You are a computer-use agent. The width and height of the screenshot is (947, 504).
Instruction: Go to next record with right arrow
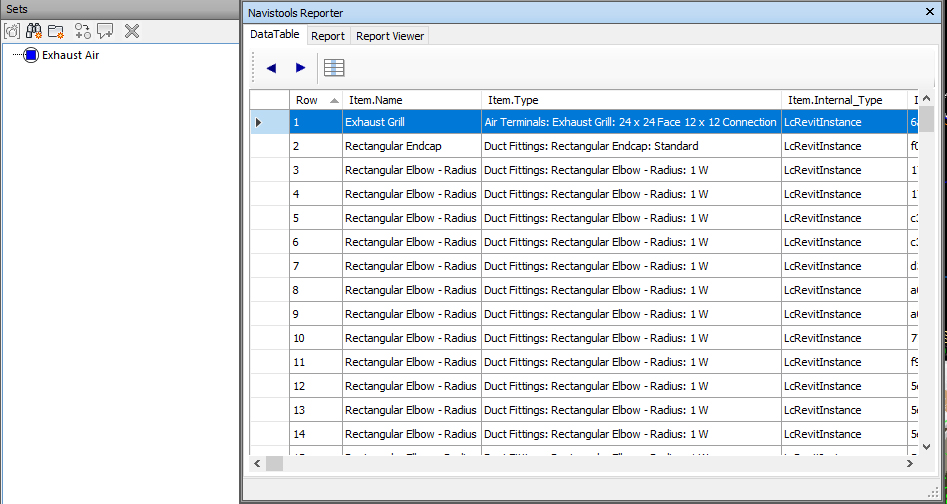pyautogui.click(x=300, y=68)
